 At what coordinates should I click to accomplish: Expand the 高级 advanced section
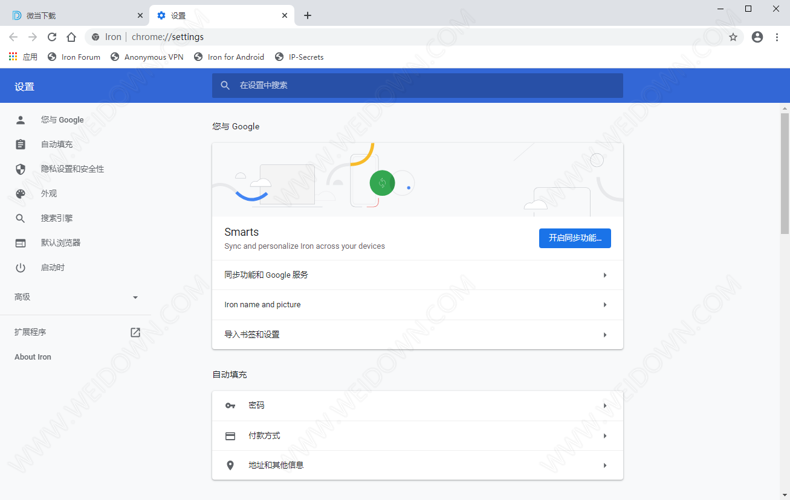tap(76, 297)
